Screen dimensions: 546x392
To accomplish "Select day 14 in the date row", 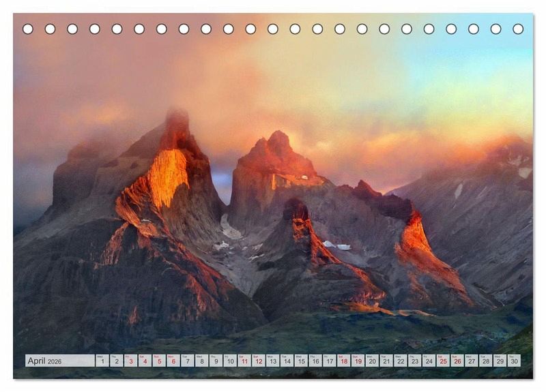I will point(287,361).
